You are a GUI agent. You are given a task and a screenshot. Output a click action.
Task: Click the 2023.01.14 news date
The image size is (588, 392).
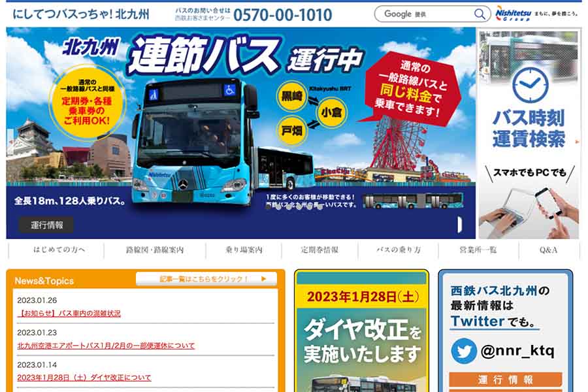(x=37, y=365)
